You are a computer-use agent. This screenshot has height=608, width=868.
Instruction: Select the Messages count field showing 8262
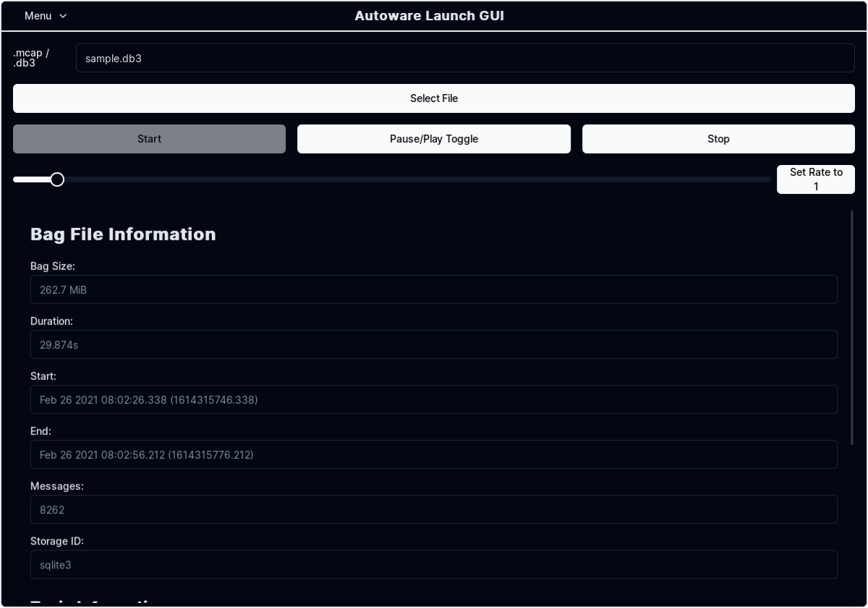[433, 510]
